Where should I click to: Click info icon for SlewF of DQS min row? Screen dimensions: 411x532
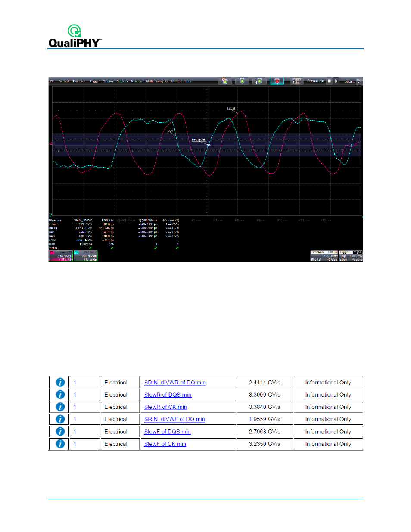point(60,432)
